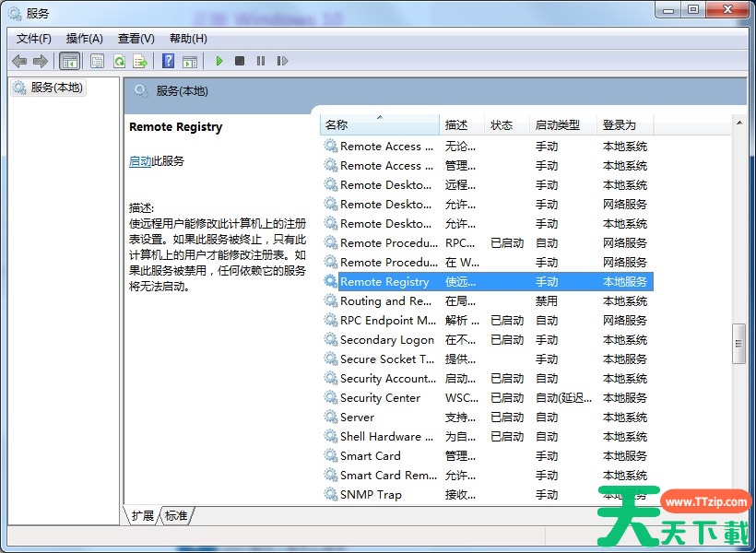
Task: Sort list by the 启动类型 column header
Action: (x=558, y=124)
